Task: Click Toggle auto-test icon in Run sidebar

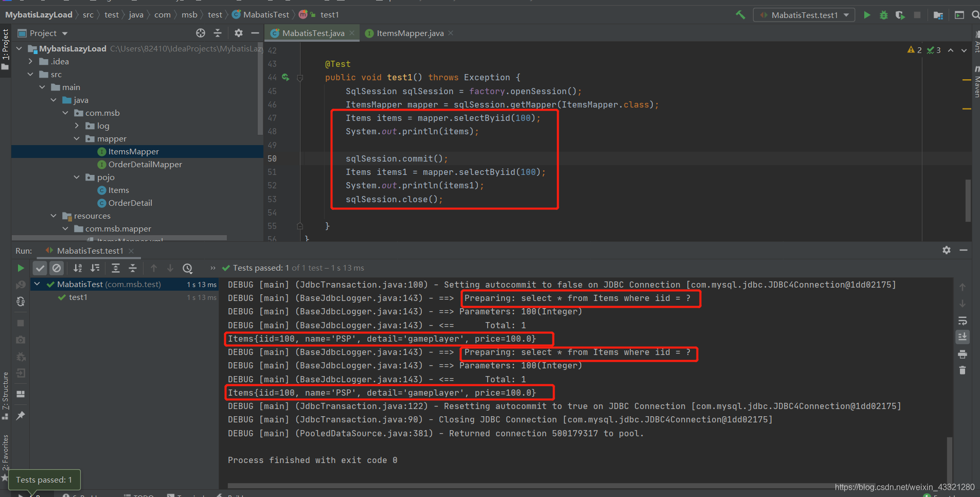Action: [21, 301]
